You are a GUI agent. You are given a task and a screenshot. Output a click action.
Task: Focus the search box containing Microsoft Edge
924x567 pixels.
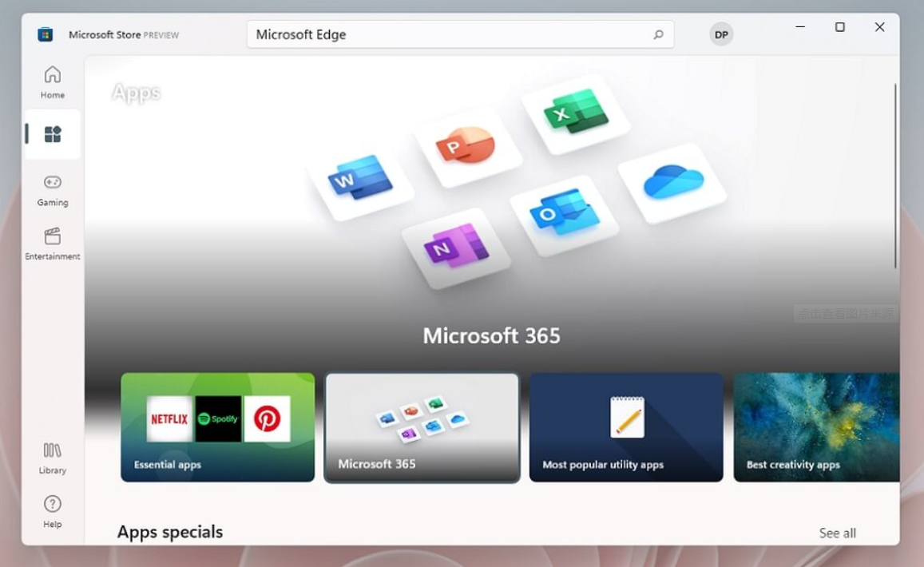[460, 35]
